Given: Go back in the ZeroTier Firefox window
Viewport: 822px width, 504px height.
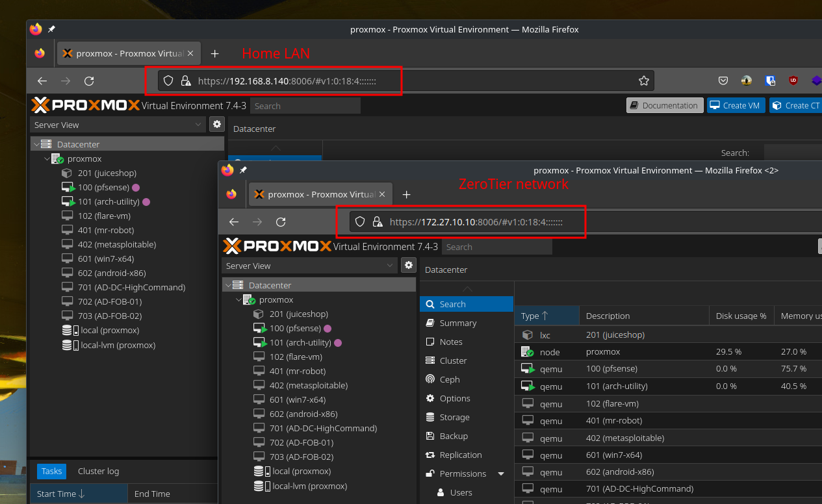Looking at the screenshot, I should click(234, 221).
